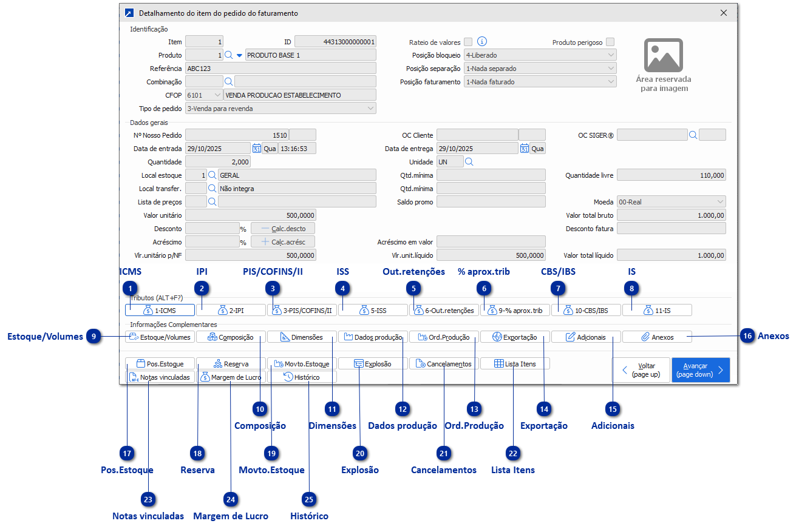Click the Avançar (page down) button
Viewport: 799px width, 532px height.
pos(701,369)
